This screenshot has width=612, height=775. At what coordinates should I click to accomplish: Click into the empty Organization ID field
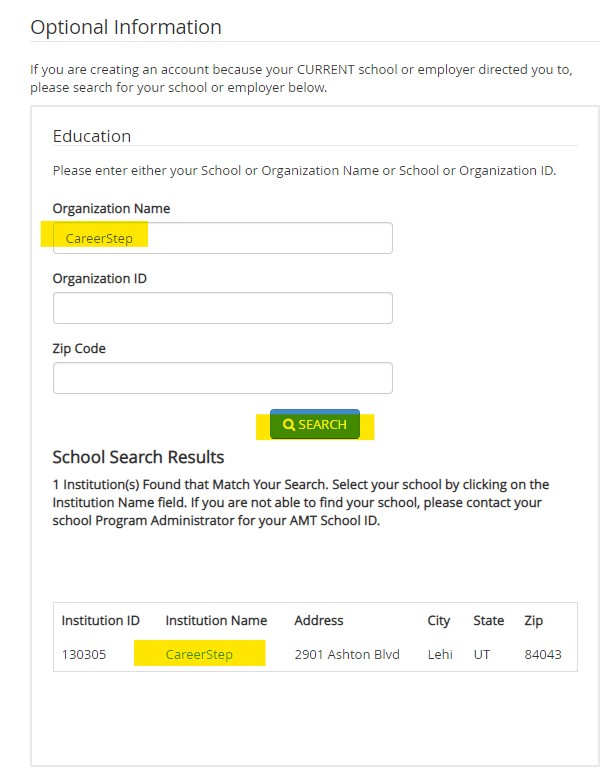(x=222, y=308)
